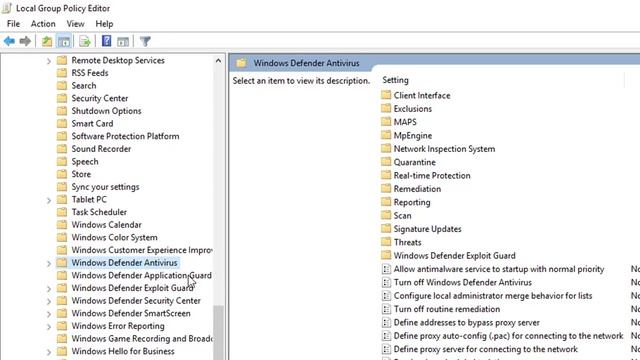
Task: Select Windows Defender Application Guard
Action: pyautogui.click(x=141, y=276)
